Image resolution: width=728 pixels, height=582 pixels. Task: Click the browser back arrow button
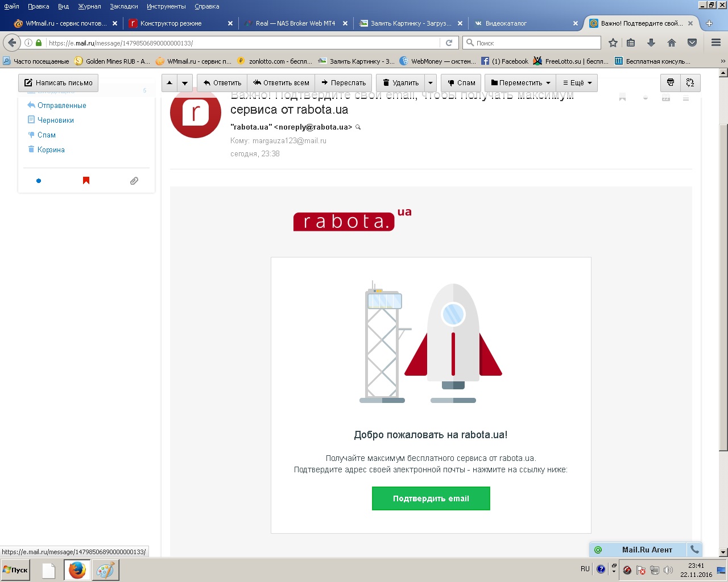point(12,43)
